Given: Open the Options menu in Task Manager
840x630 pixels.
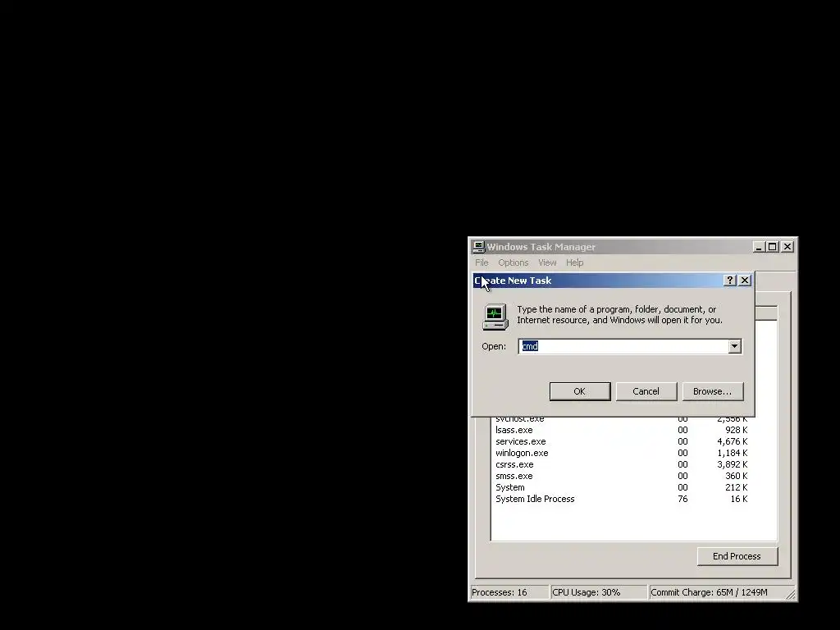Looking at the screenshot, I should coord(514,262).
